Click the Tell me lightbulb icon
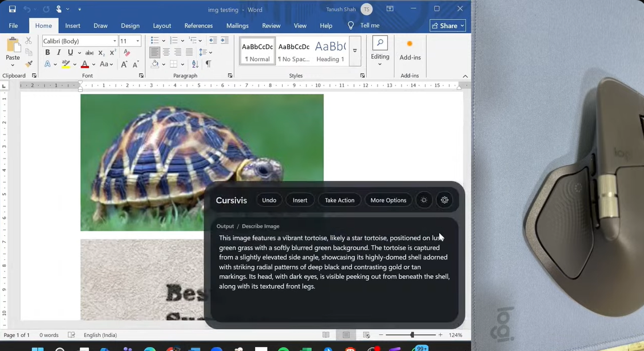644x351 pixels. coord(351,26)
